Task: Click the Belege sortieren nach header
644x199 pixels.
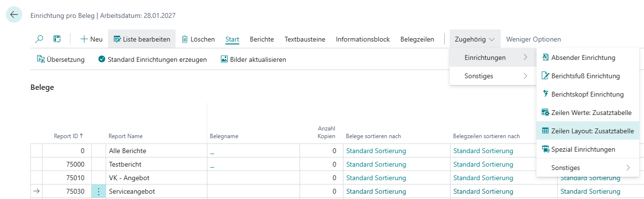Action: (373, 136)
